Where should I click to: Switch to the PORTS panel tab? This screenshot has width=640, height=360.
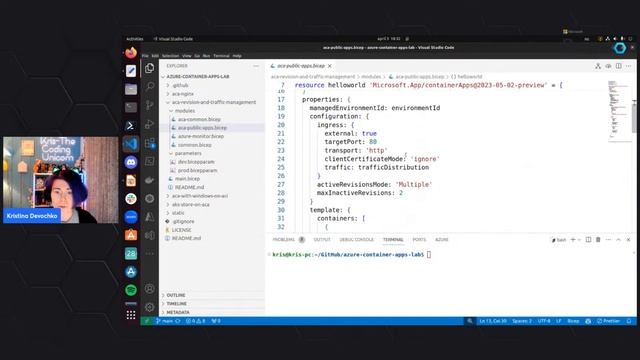click(x=419, y=240)
